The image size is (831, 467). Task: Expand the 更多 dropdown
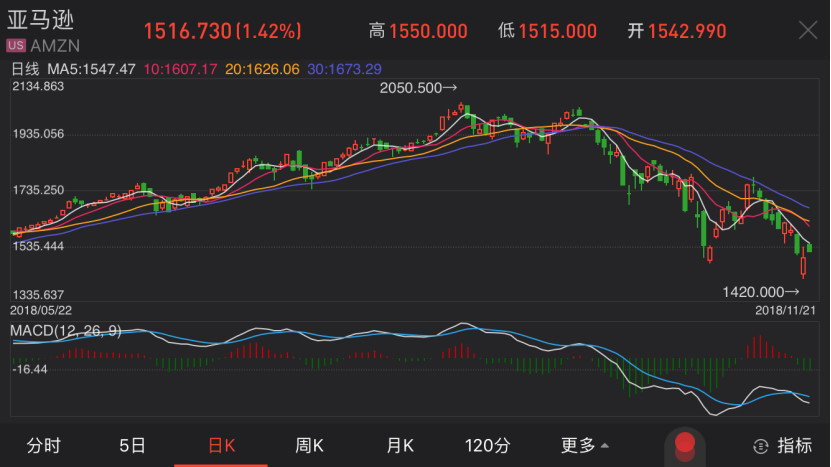pos(585,446)
